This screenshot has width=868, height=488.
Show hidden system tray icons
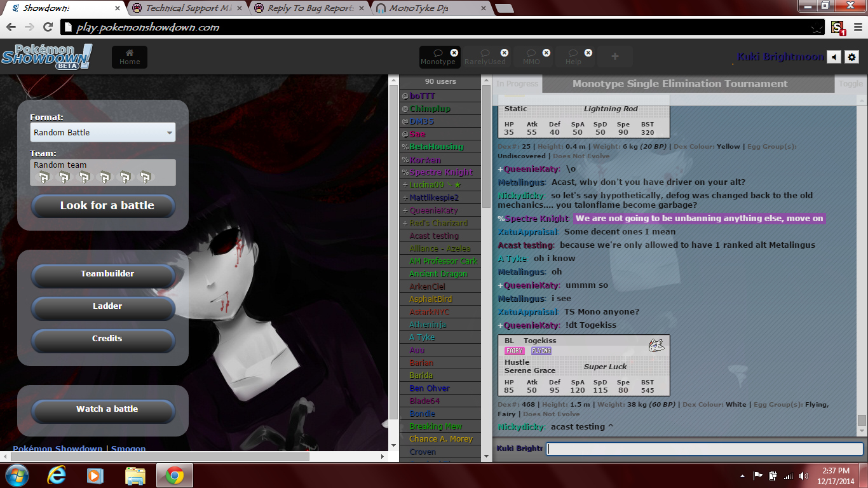pyautogui.click(x=743, y=476)
